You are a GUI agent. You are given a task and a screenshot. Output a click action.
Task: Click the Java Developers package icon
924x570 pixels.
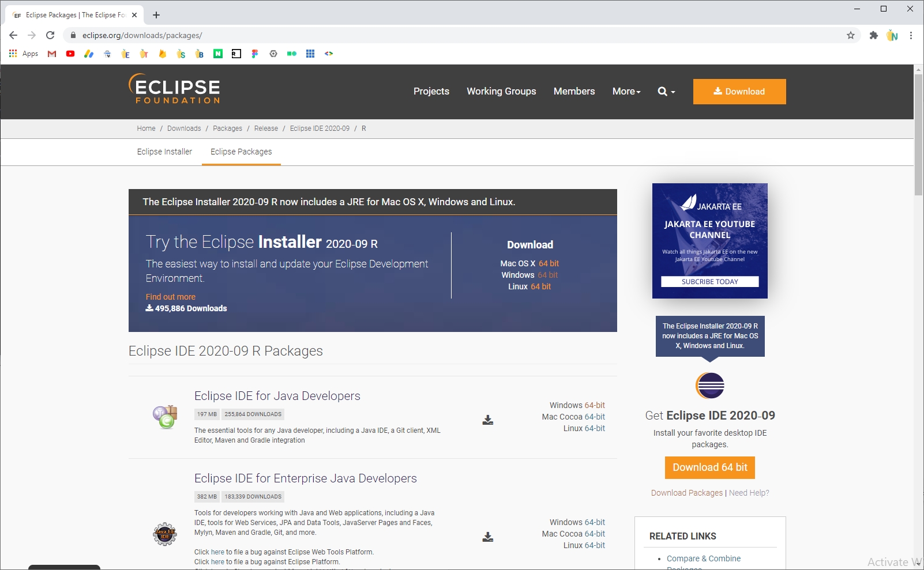point(165,417)
